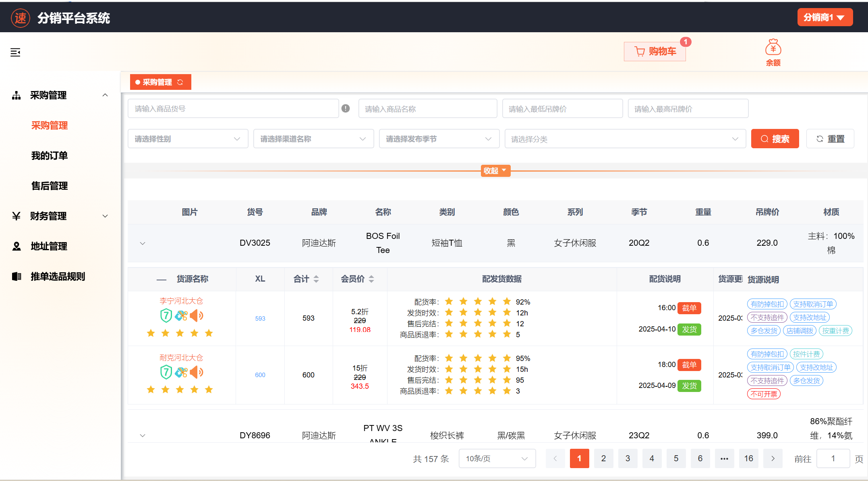
Task: Open the 10条/页 page size dropdown
Action: coord(497,459)
